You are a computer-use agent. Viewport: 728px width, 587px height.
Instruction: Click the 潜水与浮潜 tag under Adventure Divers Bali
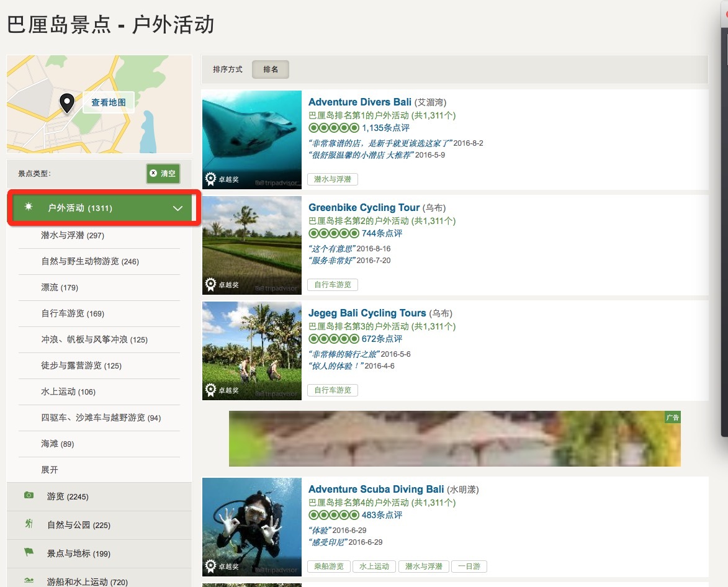(333, 179)
